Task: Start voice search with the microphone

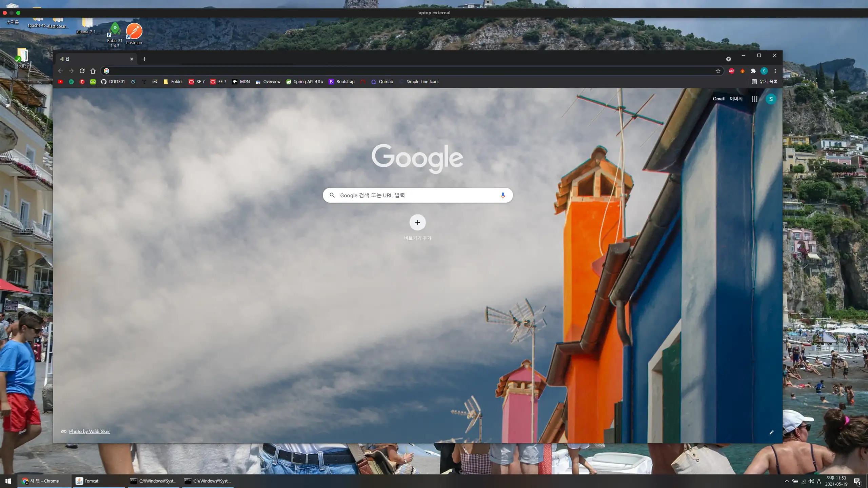Action: (503, 195)
